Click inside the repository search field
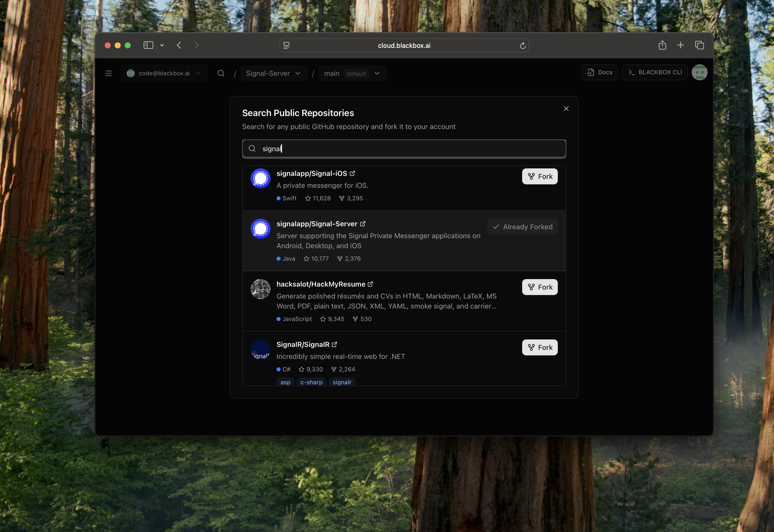The width and height of the screenshot is (774, 532). click(404, 149)
